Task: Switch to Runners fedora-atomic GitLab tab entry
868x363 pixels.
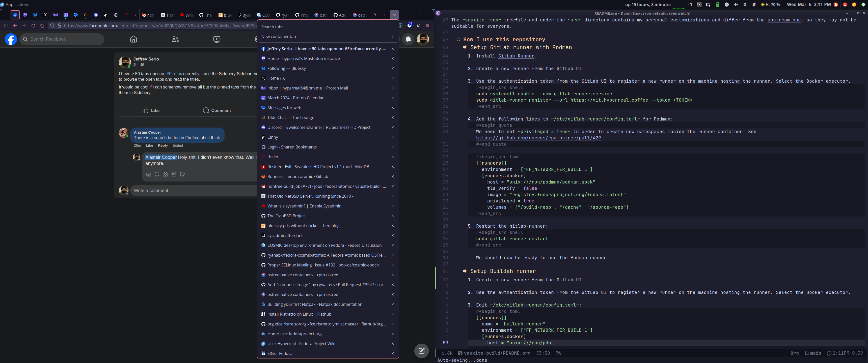Action: [297, 176]
